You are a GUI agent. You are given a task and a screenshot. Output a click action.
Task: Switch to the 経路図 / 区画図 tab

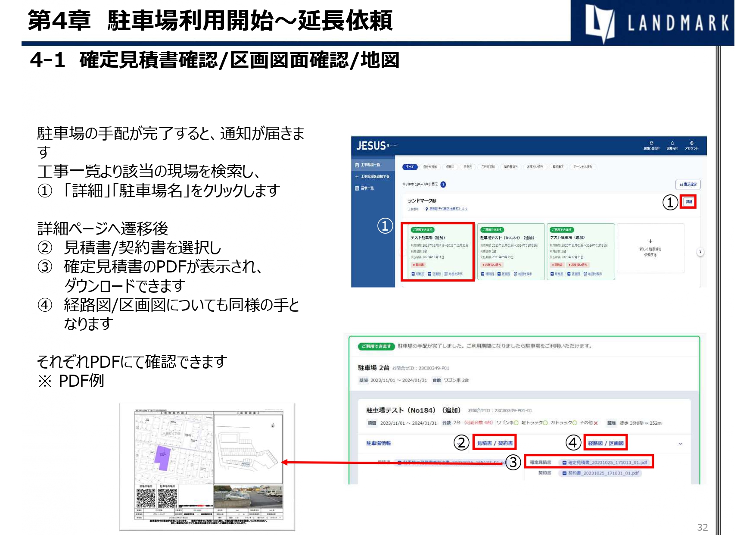[x=606, y=443]
